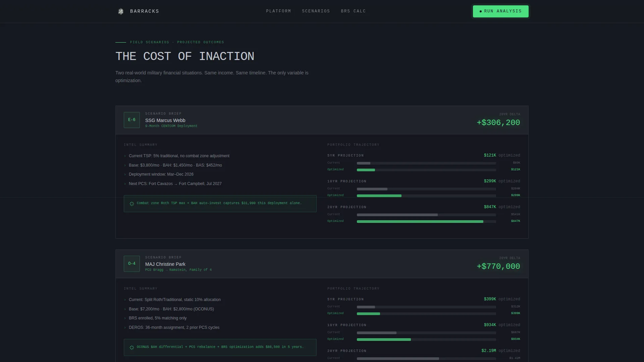Click the $2.19M optimized 20YR value
Viewport: 644px width, 362px height.
pos(489,351)
